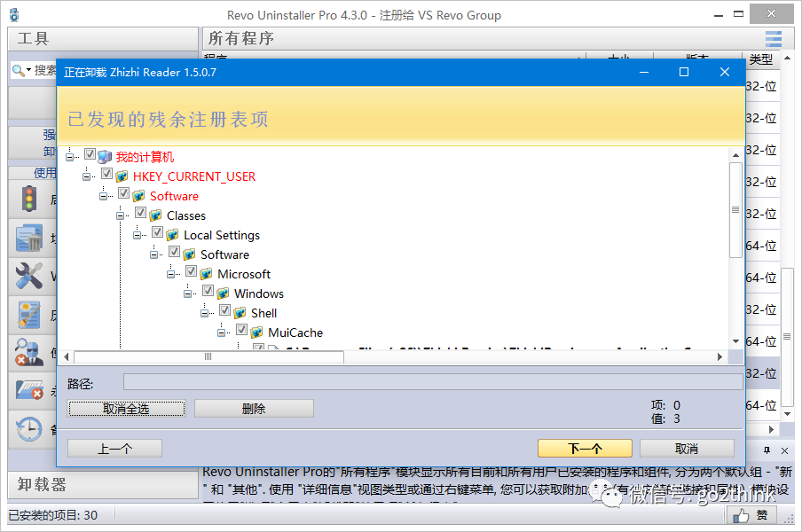Screen dimensions: 802x532
Task: Proceed with the 下一个 button
Action: tap(585, 449)
